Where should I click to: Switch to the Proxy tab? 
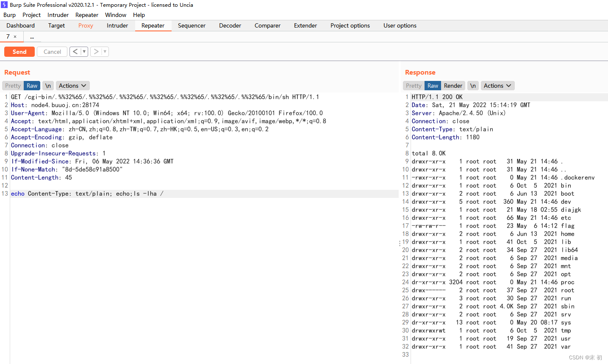coord(86,25)
